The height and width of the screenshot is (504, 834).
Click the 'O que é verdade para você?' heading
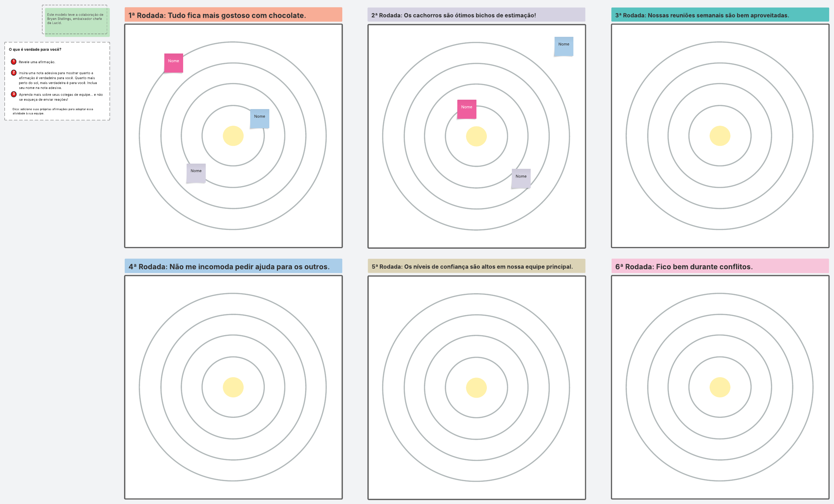click(35, 49)
